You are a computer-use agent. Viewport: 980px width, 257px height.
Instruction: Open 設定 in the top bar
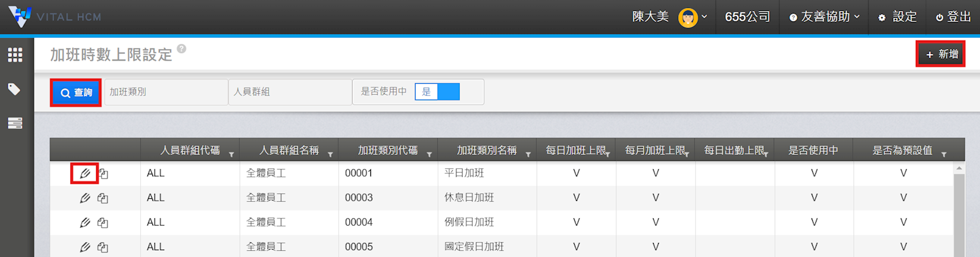pos(897,17)
